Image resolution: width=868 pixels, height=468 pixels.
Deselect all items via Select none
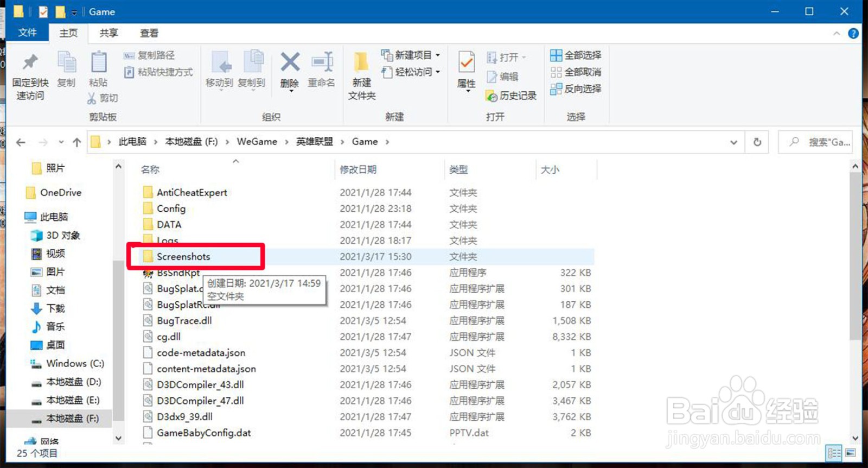pyautogui.click(x=576, y=72)
